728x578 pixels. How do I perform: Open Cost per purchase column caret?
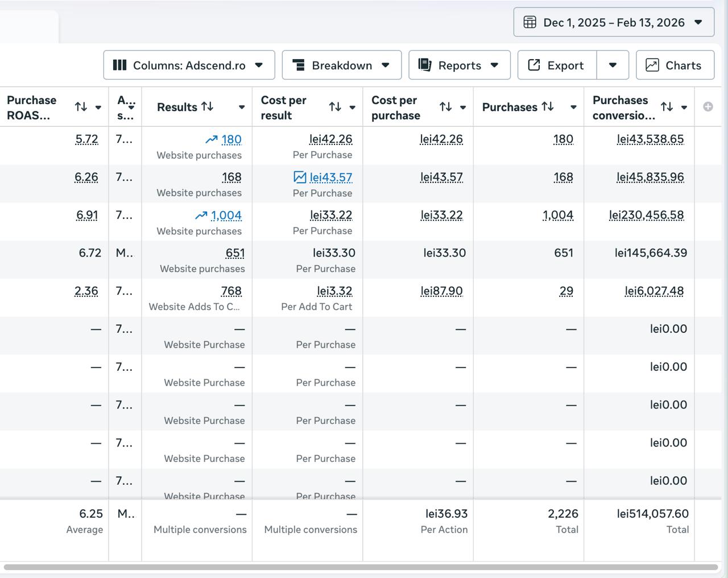(463, 108)
